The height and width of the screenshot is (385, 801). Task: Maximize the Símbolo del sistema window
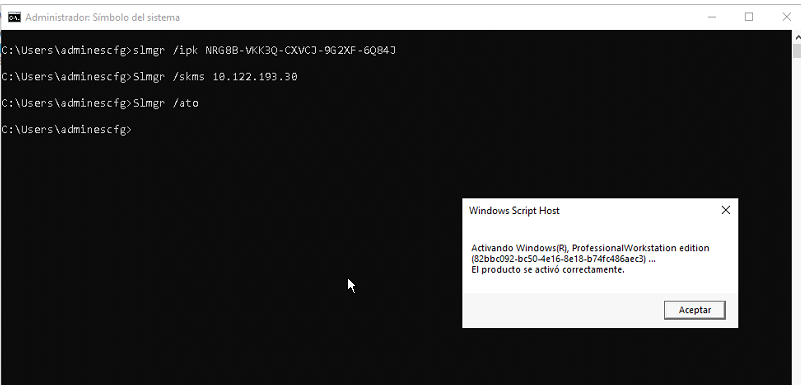click(749, 17)
